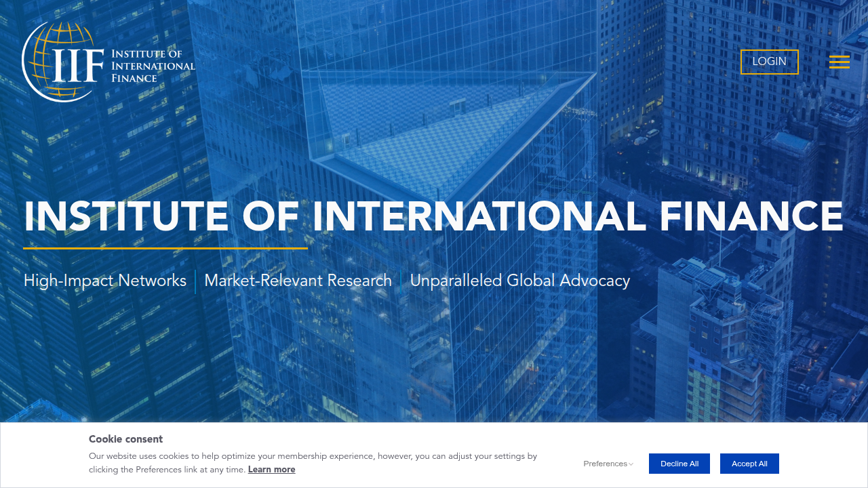Open the Learn more cookie link
This screenshot has height=488, width=868.
pos(271,470)
